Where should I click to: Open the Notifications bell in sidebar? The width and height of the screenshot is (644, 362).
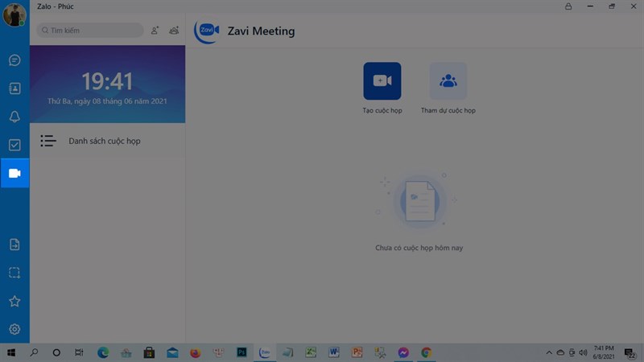click(14, 117)
